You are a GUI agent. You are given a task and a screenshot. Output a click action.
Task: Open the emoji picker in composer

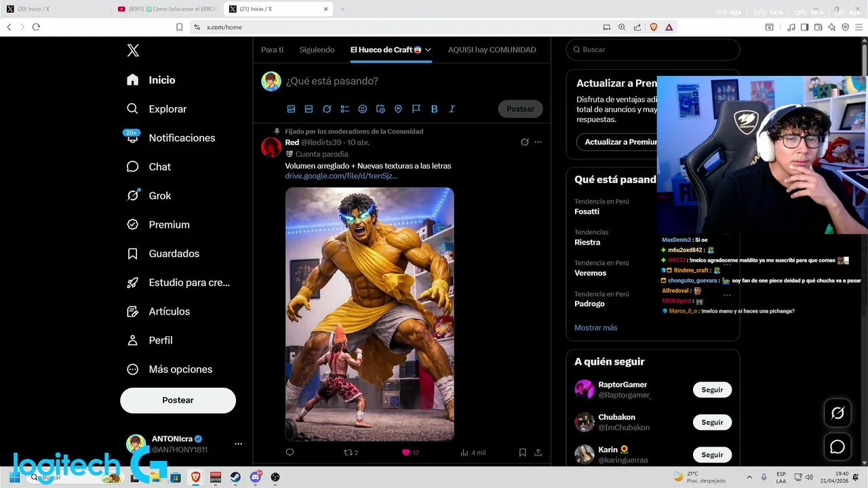[x=362, y=109]
